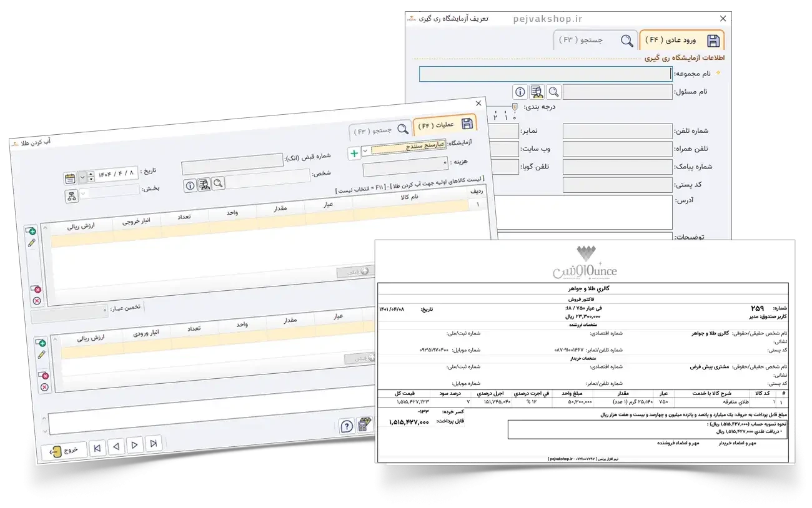Click the hierarchy icon beside بخش field
This screenshot has height=508, width=812.
coord(72,196)
